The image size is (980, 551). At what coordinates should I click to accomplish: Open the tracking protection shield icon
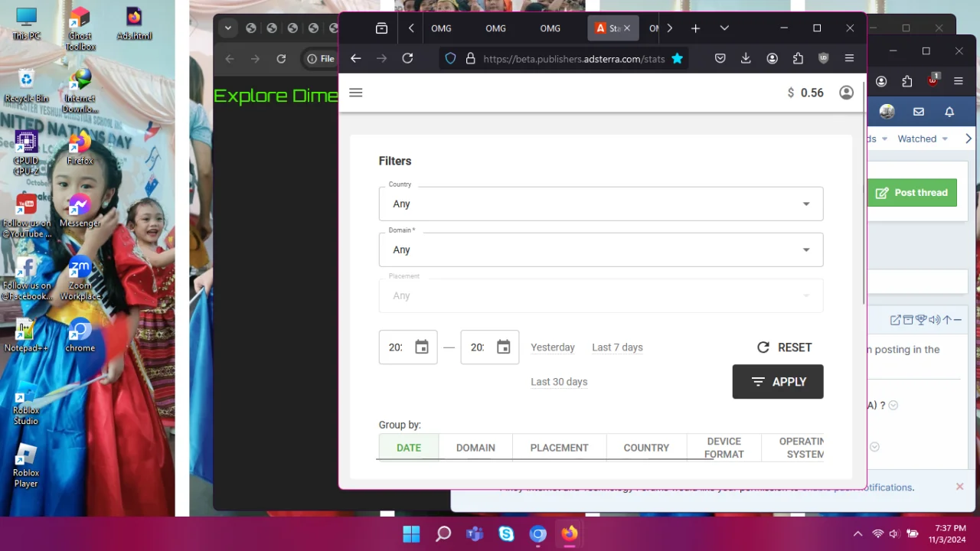coord(450,58)
